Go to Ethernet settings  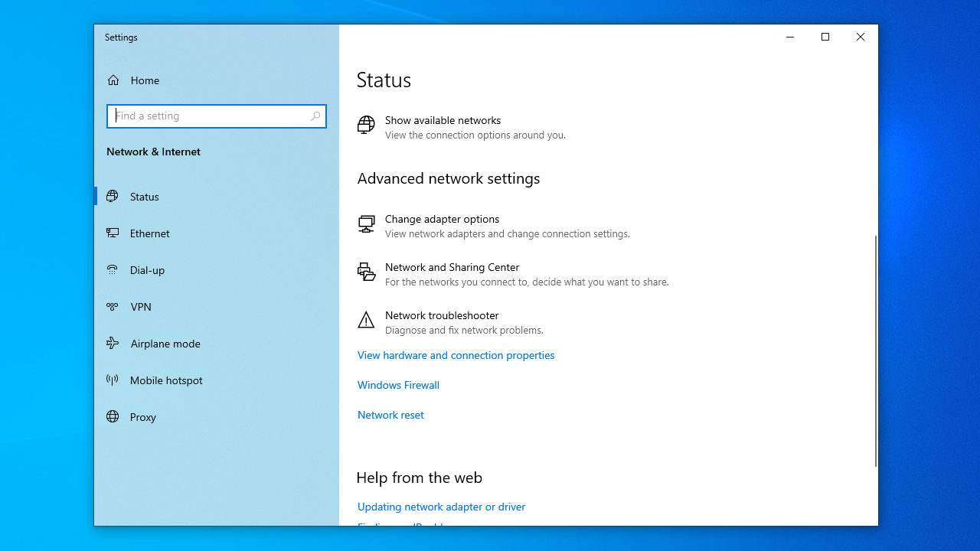click(217, 233)
